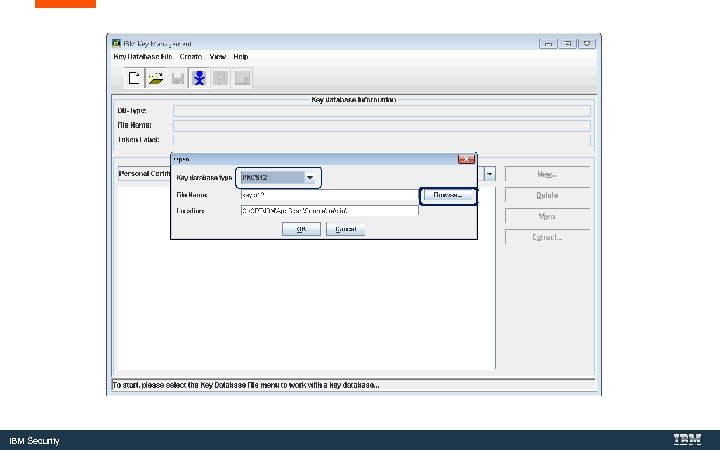Click the Open key database folder icon
The width and height of the screenshot is (720, 450).
point(156,78)
